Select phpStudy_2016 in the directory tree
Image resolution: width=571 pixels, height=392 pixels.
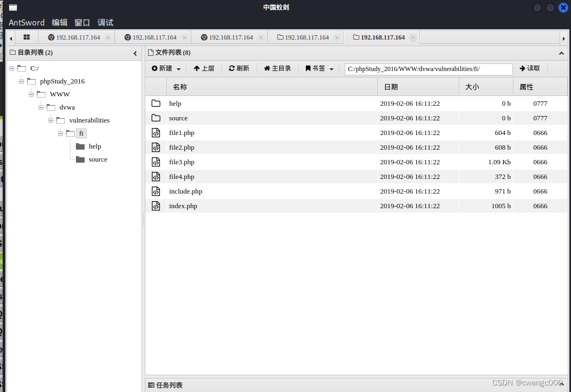pos(62,81)
